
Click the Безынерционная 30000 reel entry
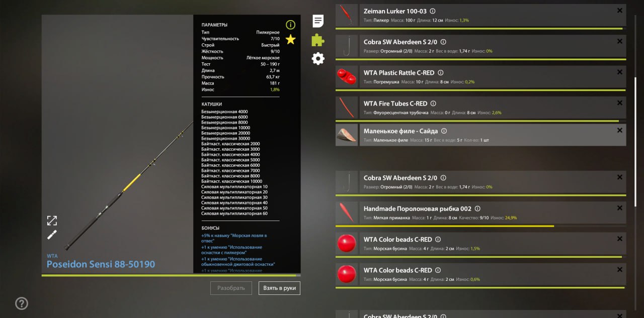(225, 138)
